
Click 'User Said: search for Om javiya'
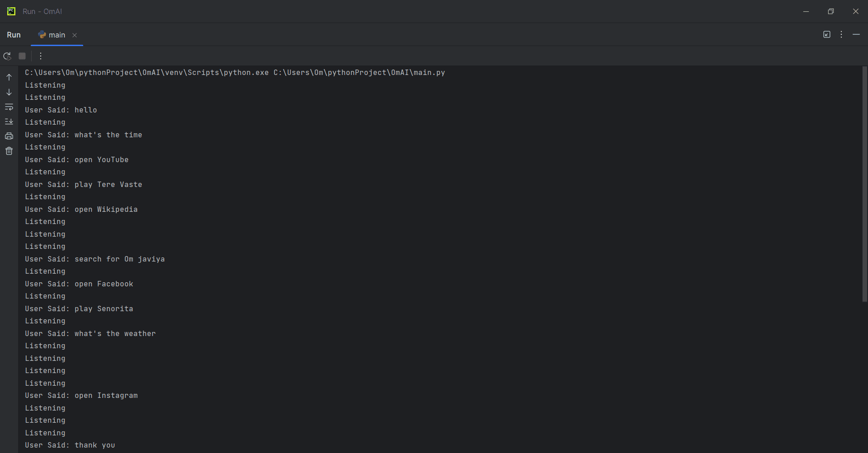pyautogui.click(x=95, y=259)
